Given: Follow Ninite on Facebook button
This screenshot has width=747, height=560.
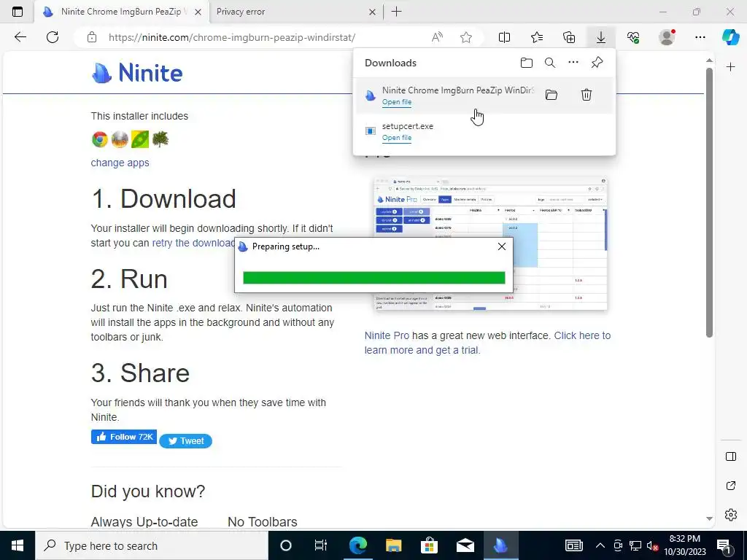Looking at the screenshot, I should tap(124, 437).
